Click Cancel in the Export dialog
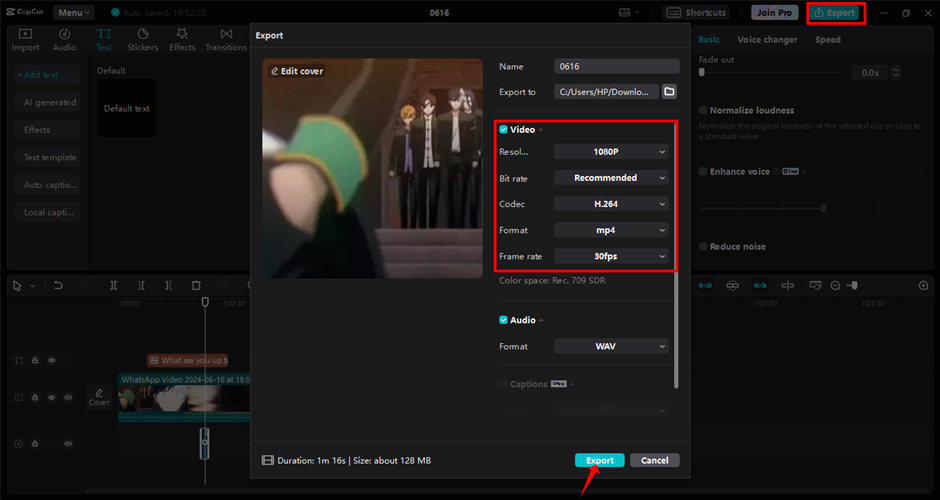The height and width of the screenshot is (500, 940). 655,460
